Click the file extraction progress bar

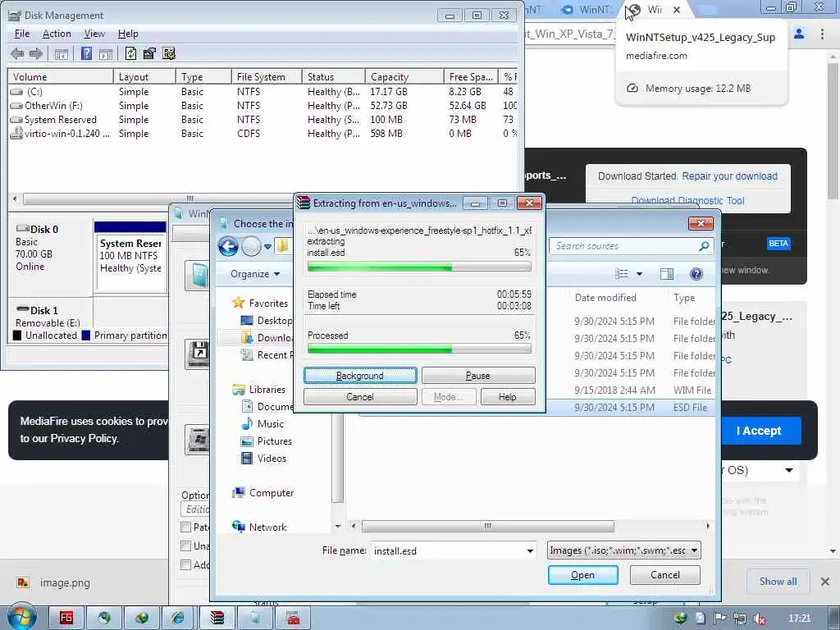(x=419, y=267)
